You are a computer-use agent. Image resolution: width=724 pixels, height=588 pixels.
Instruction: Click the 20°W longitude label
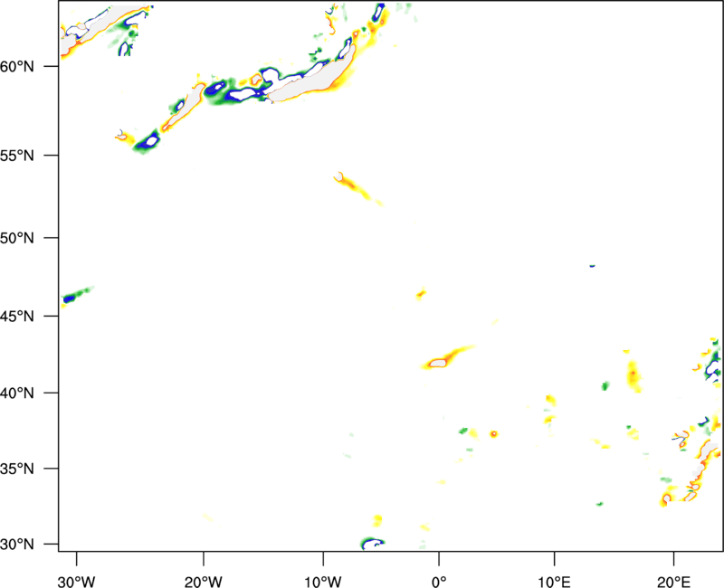tap(204, 582)
